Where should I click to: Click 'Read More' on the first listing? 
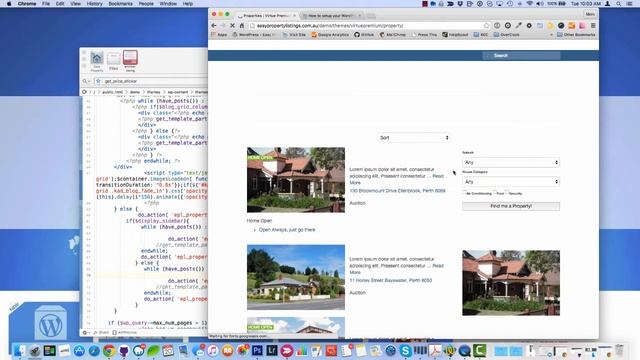tap(438, 176)
